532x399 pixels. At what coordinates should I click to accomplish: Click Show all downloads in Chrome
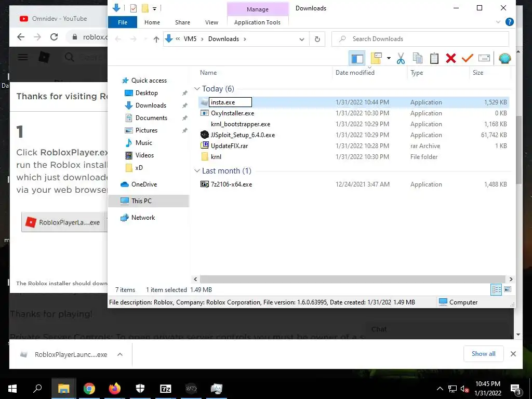[484, 354]
